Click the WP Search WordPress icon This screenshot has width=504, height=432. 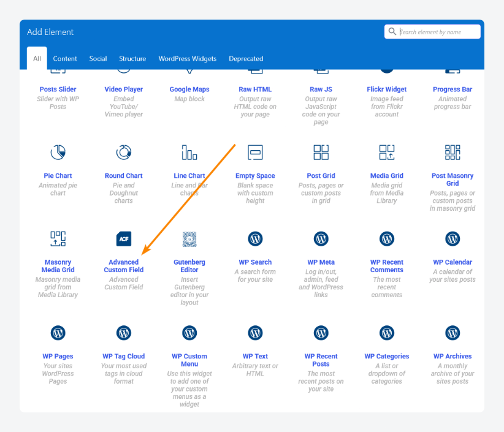(x=255, y=238)
